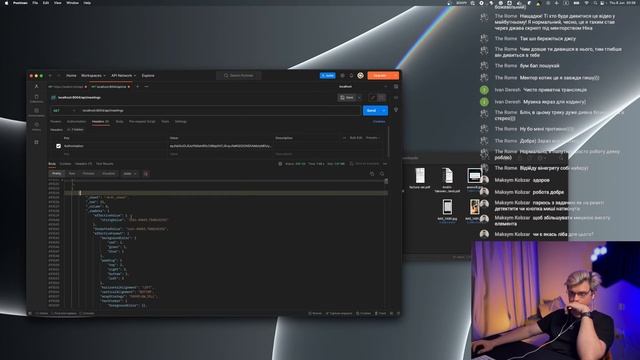Click the comment icon beside the pencil
Screen dimensions: 640x360
tap(381, 98)
